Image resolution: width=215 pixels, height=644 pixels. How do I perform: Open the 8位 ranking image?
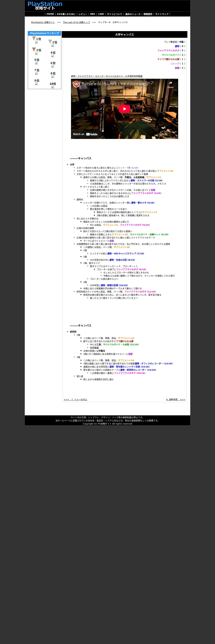(53, 77)
